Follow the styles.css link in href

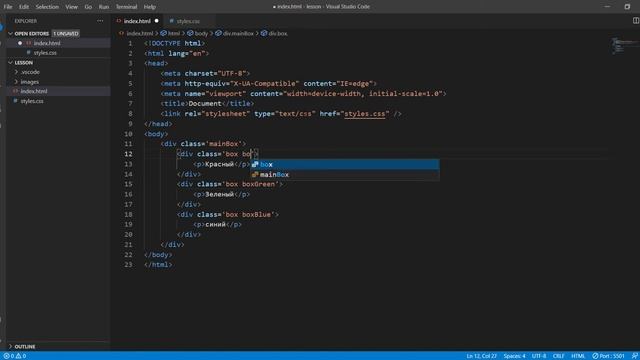(364, 113)
